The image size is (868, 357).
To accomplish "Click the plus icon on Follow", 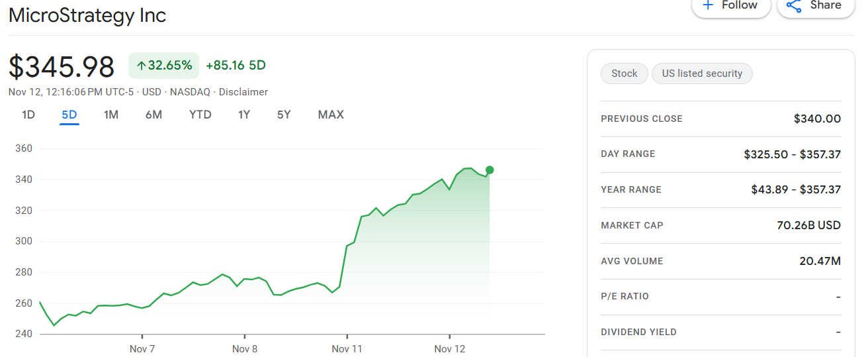I will pyautogui.click(x=708, y=5).
